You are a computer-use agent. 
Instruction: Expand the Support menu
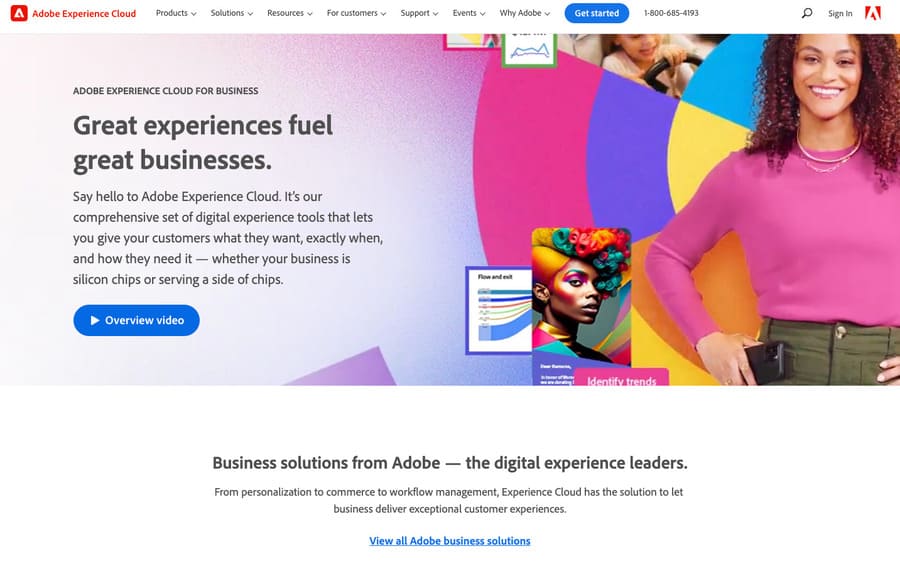tap(419, 13)
